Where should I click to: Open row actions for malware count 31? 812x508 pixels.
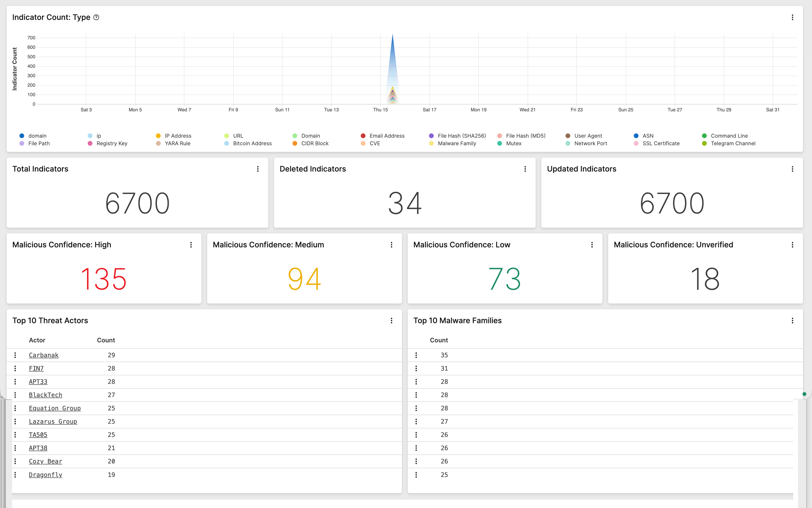[x=416, y=369]
